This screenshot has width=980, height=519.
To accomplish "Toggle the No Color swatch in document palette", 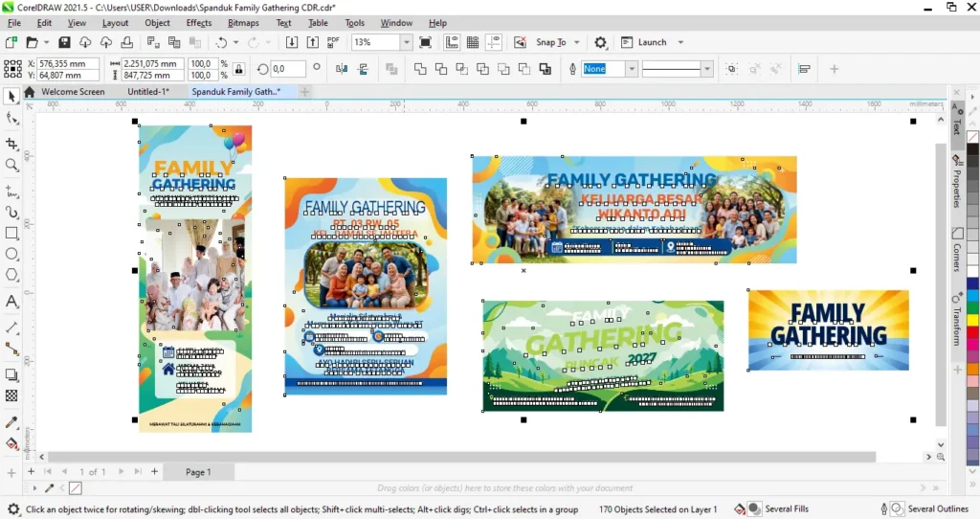I will (75, 487).
